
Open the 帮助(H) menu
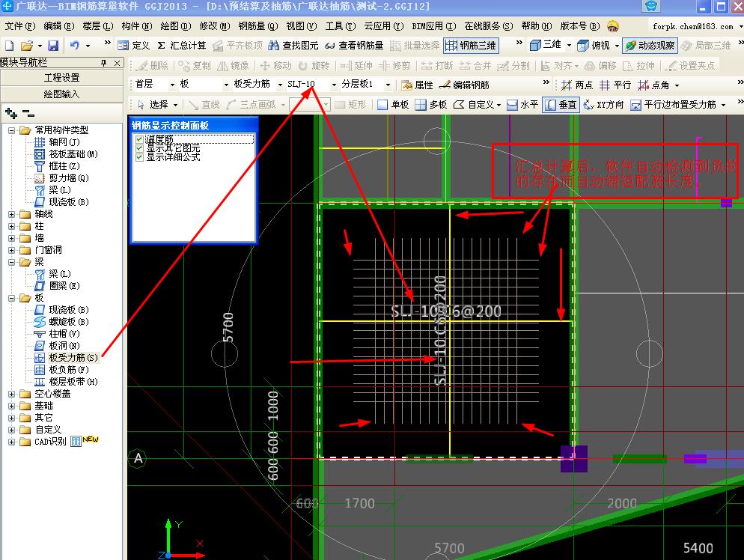(x=537, y=26)
